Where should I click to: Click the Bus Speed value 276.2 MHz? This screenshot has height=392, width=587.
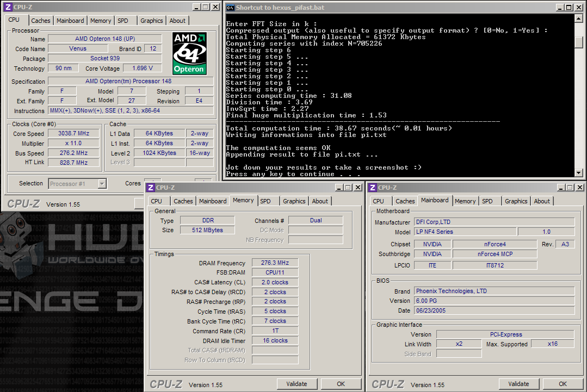(x=74, y=153)
